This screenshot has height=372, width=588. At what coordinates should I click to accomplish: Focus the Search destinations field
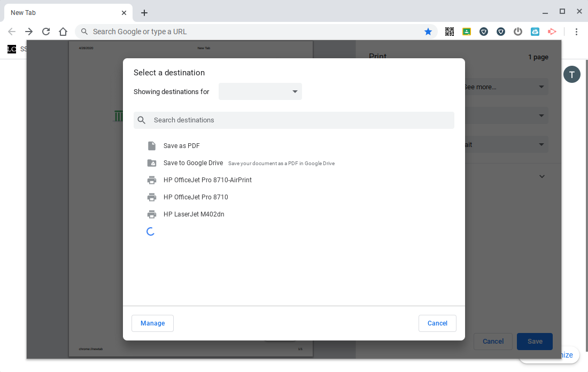(x=294, y=120)
